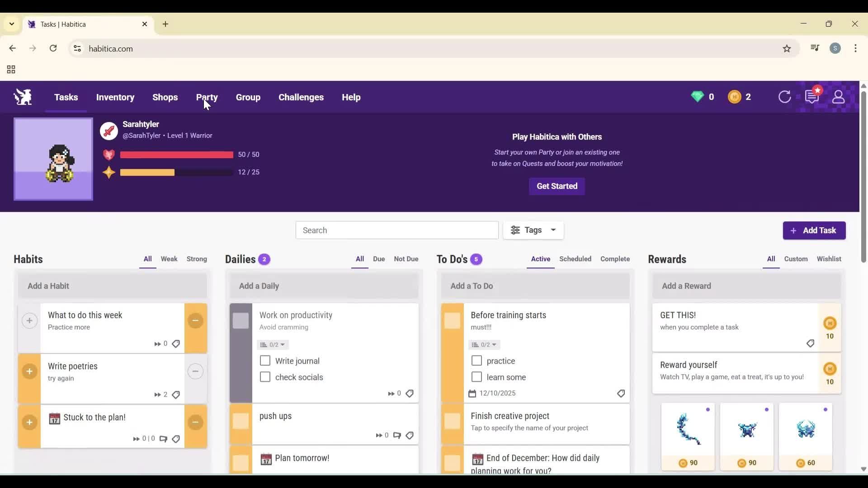Image resolution: width=868 pixels, height=488 pixels.
Task: Mark the practice checklist item complete
Action: click(476, 361)
